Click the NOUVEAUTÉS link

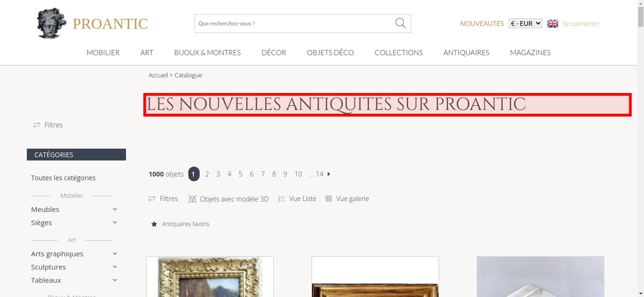point(482,23)
